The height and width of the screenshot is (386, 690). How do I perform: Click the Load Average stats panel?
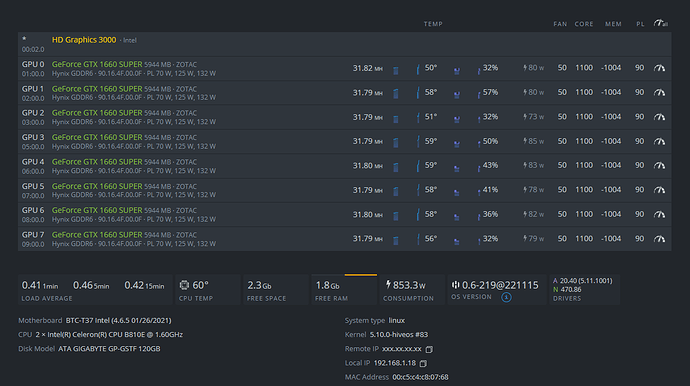(x=95, y=290)
